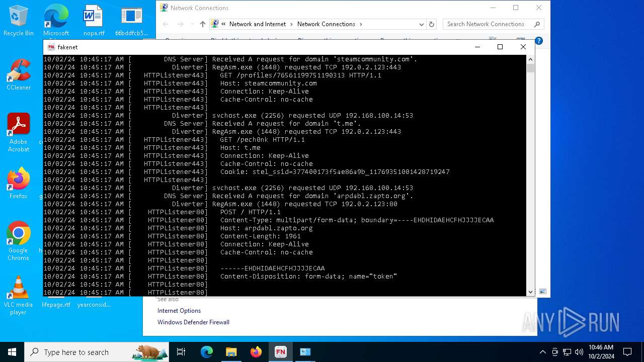
Task: Open the Windows Defender Firewall link
Action: (x=193, y=322)
